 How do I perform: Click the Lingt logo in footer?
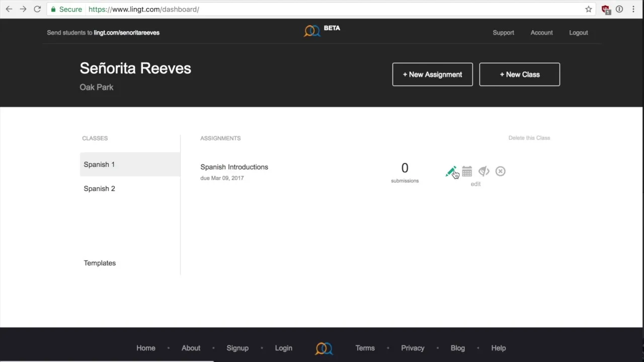[x=324, y=348]
